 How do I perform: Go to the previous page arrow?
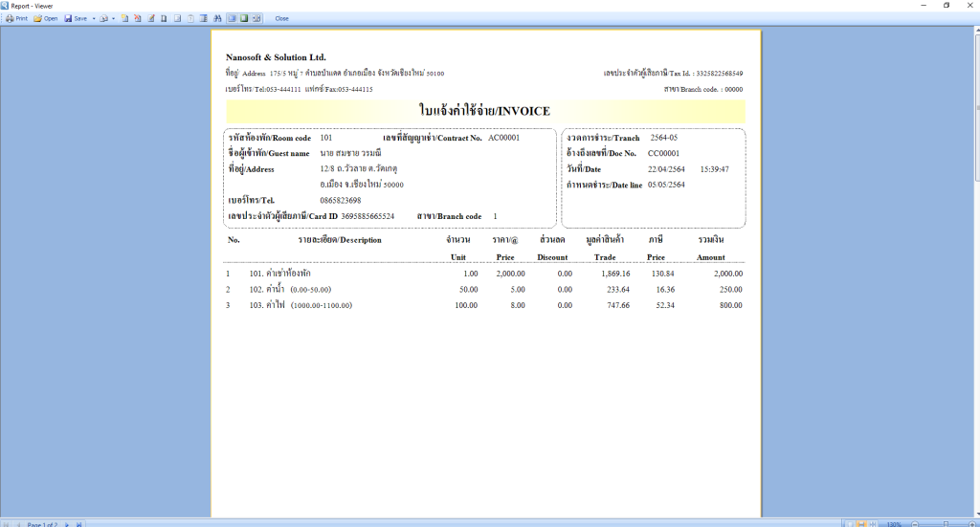point(19,524)
